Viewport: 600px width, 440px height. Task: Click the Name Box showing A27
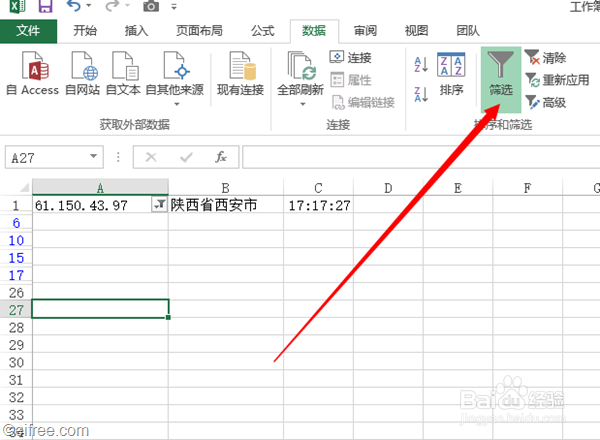click(x=46, y=157)
